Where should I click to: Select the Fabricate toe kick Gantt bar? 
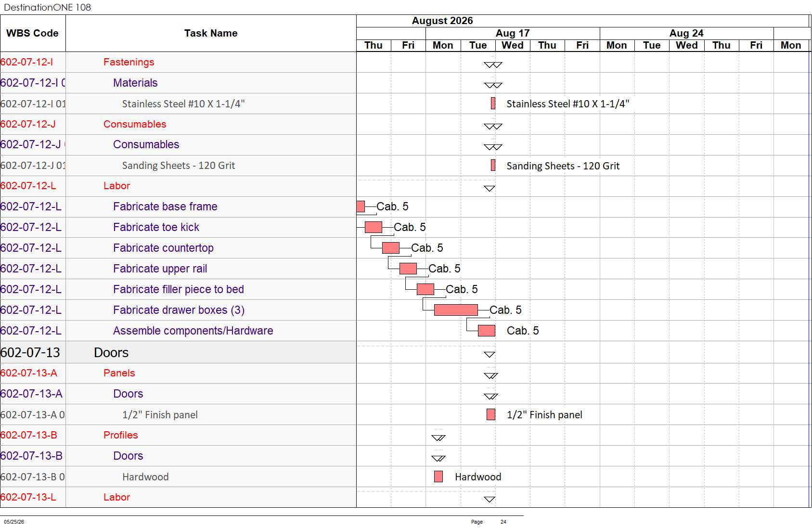click(374, 227)
